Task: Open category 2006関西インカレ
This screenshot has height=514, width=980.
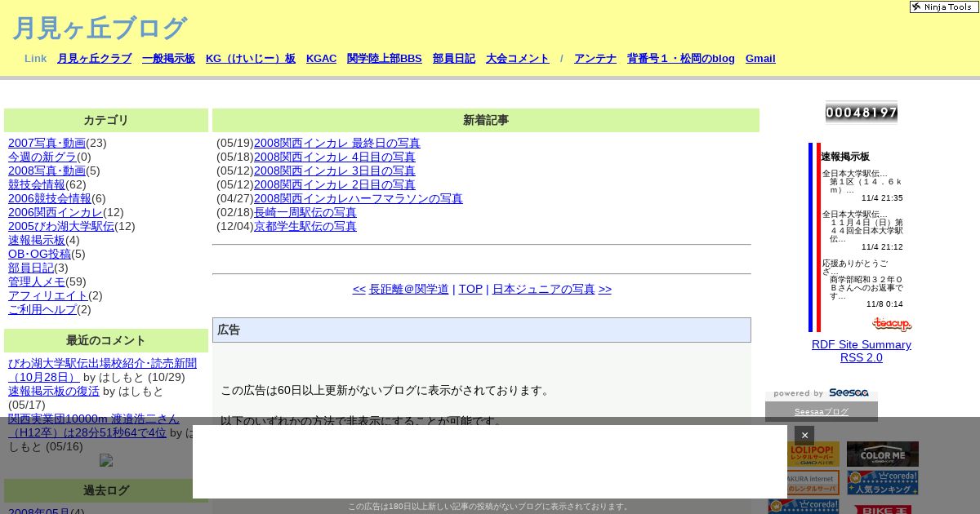Action: 56,212
